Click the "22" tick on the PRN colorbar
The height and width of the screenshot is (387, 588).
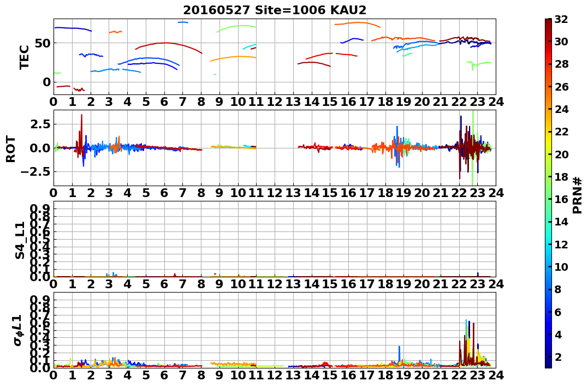(x=561, y=132)
